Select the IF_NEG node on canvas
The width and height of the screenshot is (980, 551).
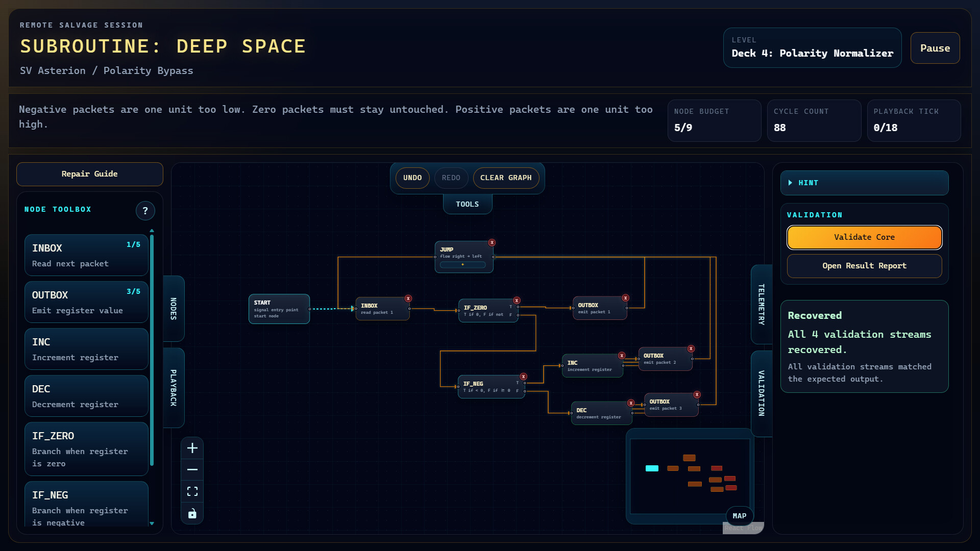tap(491, 387)
